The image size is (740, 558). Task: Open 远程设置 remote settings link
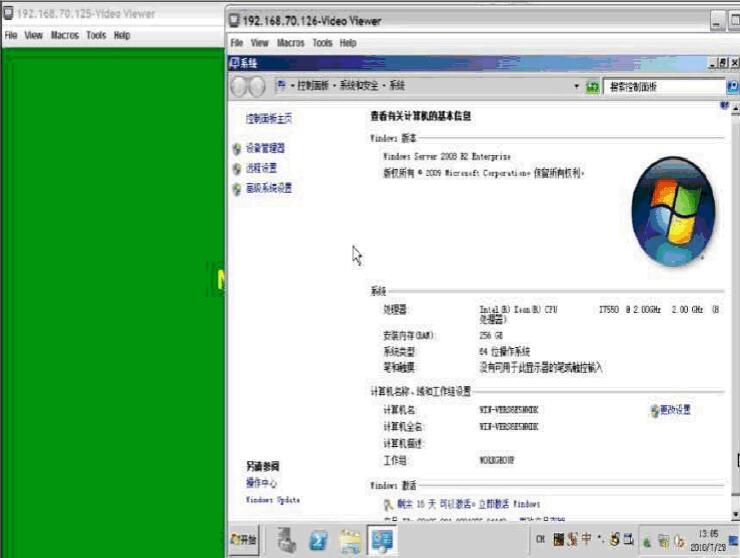pos(261,168)
